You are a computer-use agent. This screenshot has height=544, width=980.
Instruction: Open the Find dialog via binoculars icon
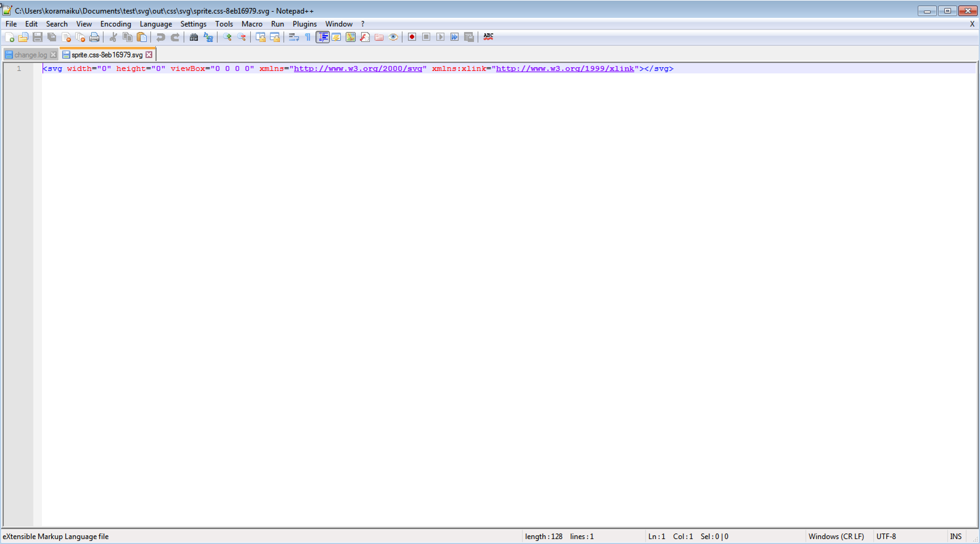click(x=194, y=37)
